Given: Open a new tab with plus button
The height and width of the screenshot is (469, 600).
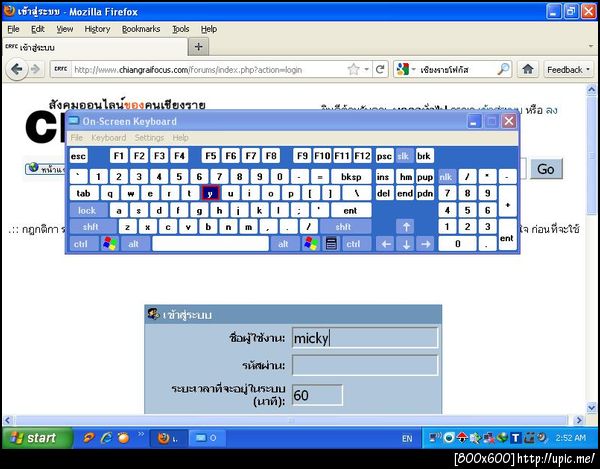Looking at the screenshot, I should [x=198, y=47].
